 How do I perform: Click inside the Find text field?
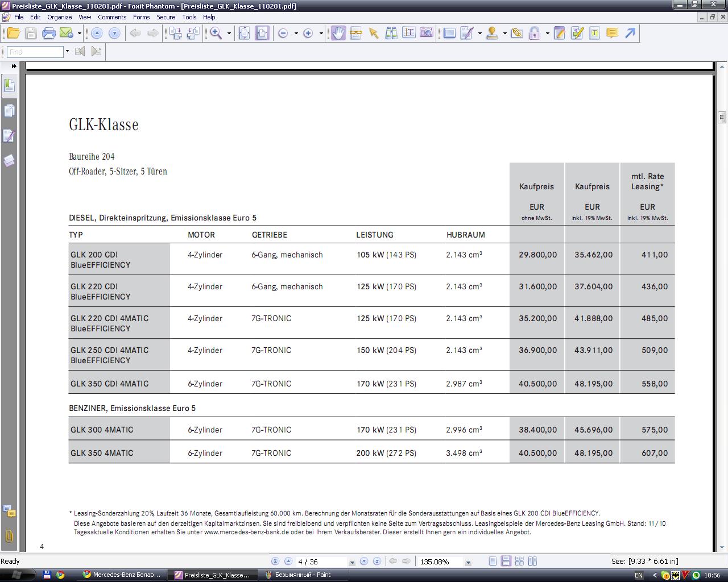click(35, 52)
